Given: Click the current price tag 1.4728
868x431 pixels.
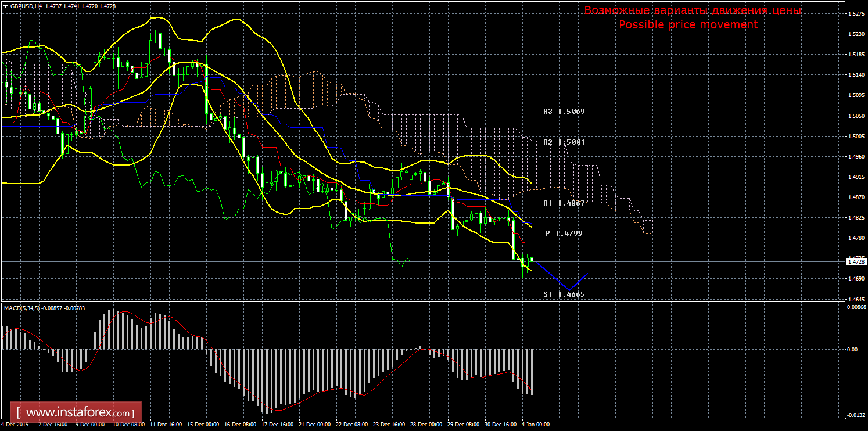Looking at the screenshot, I should click(x=855, y=262).
